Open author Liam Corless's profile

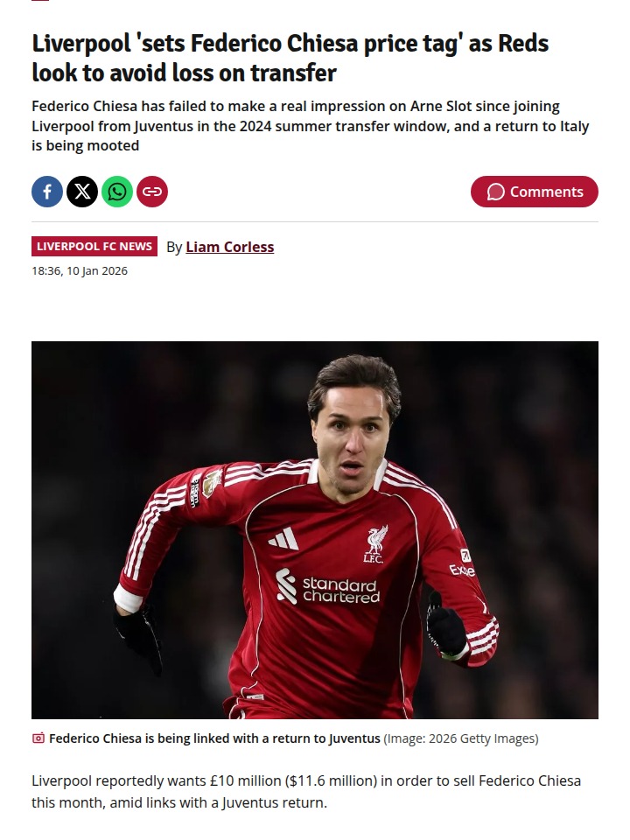[230, 247]
